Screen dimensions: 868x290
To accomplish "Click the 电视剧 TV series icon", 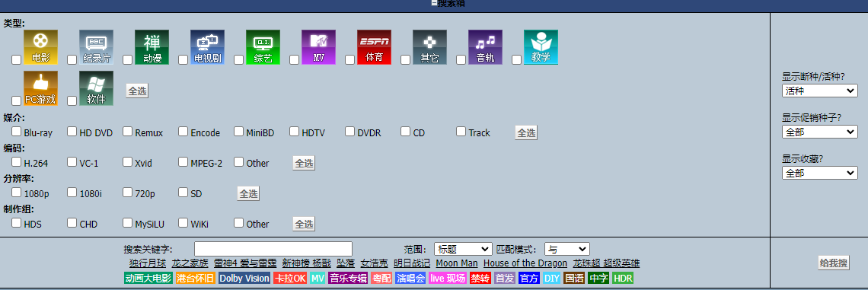I will click(208, 47).
